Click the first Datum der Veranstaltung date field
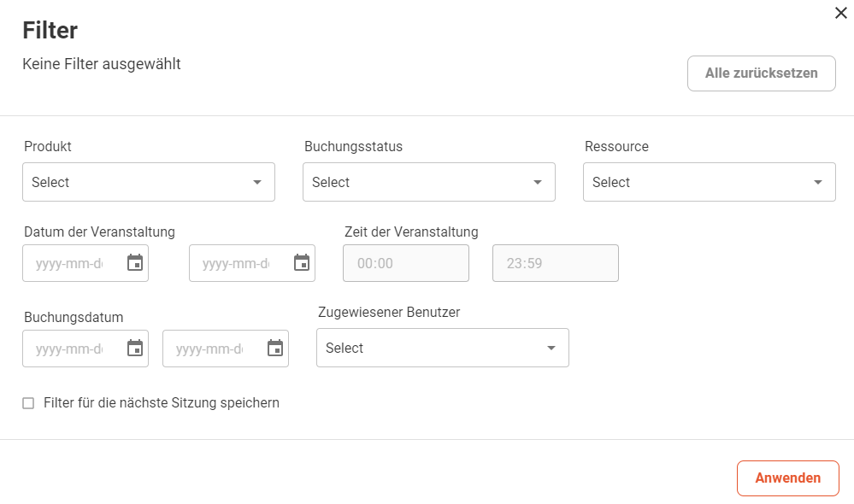 [85, 263]
